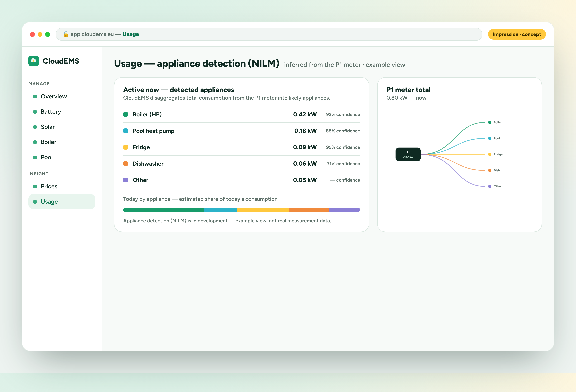Click the 0.06 kW value

tap(305, 164)
